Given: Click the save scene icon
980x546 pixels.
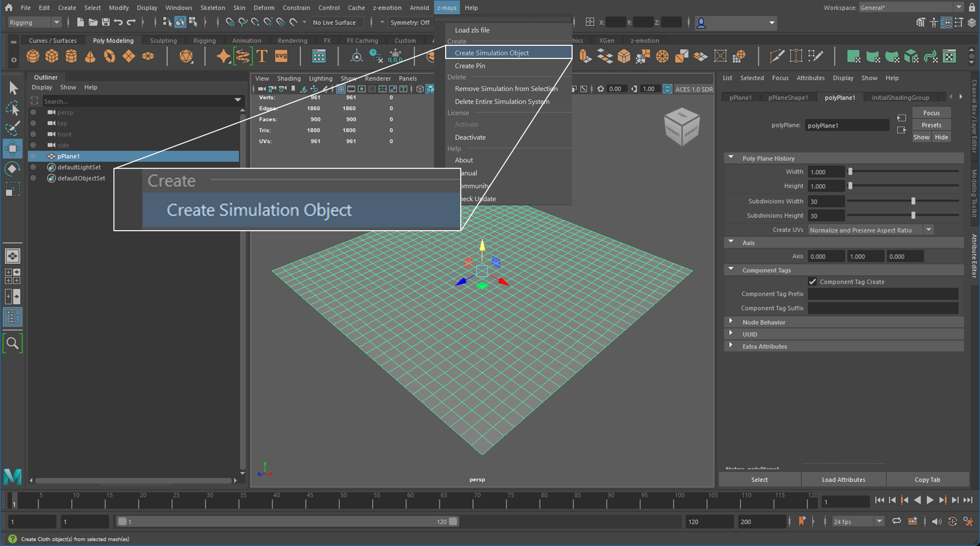Looking at the screenshot, I should 105,22.
